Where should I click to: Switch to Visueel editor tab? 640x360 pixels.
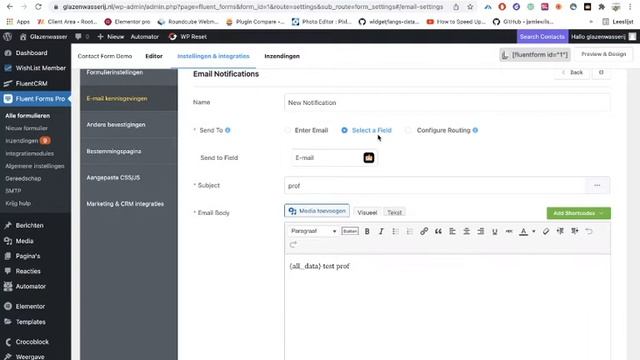pyautogui.click(x=367, y=212)
